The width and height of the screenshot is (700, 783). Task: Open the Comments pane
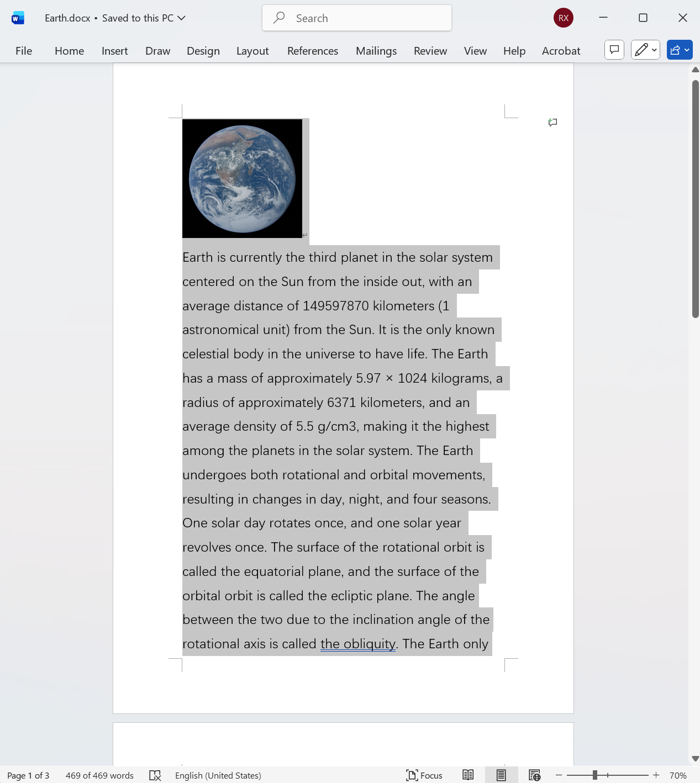[614, 50]
